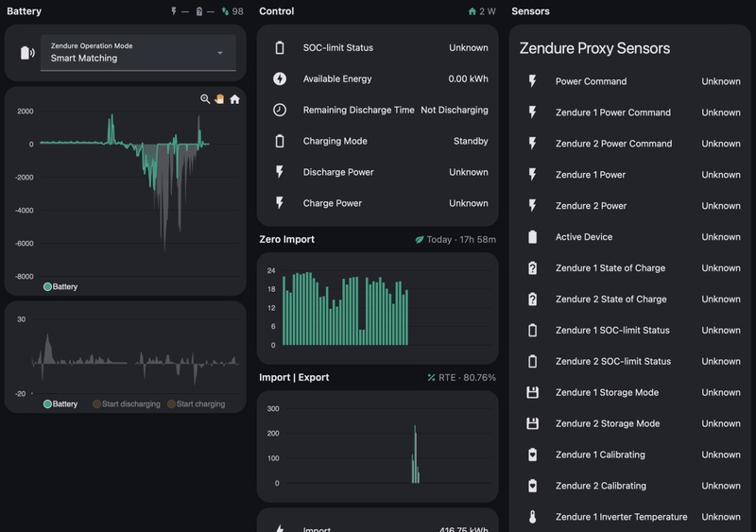
Task: Toggle the Start discharging legend entry
Action: point(127,403)
